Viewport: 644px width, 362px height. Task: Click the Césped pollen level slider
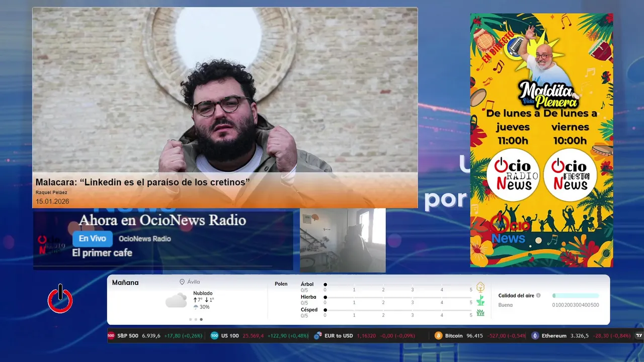coord(398,310)
